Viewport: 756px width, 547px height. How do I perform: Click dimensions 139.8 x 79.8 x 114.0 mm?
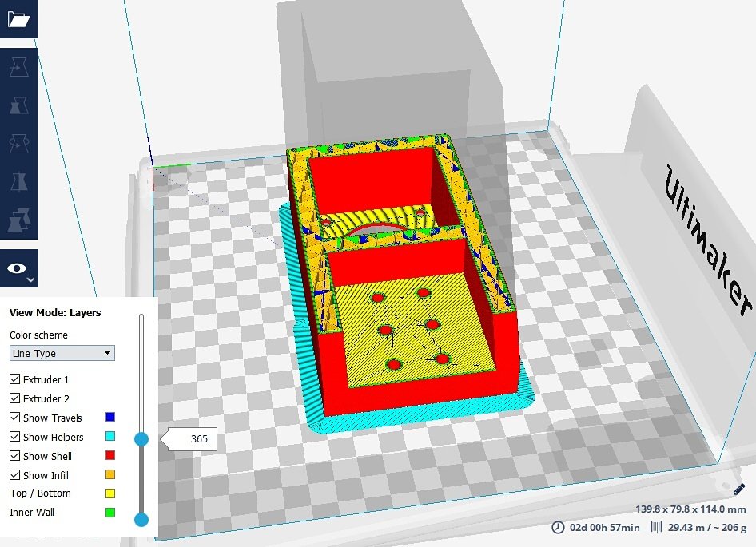[x=690, y=509]
